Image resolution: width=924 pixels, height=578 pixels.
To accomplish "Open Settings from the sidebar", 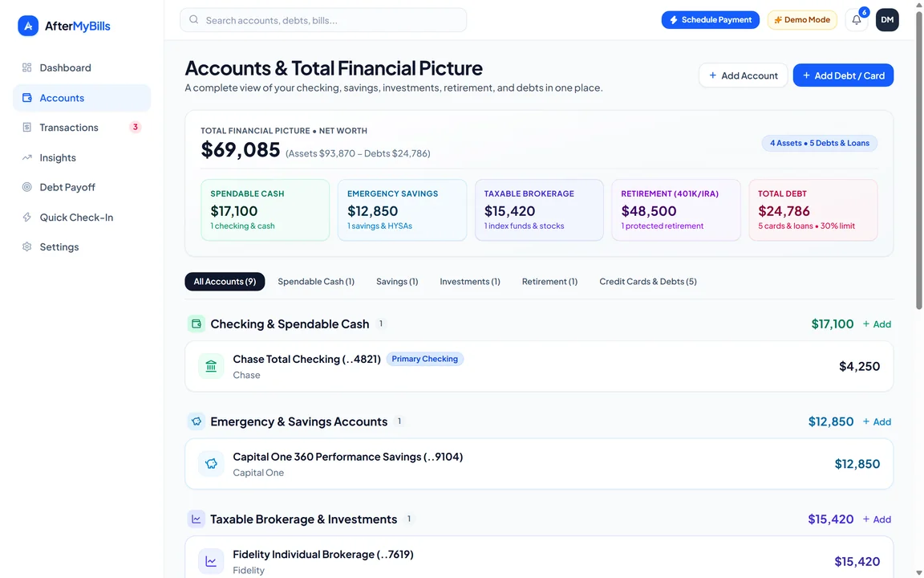I will point(82,246).
